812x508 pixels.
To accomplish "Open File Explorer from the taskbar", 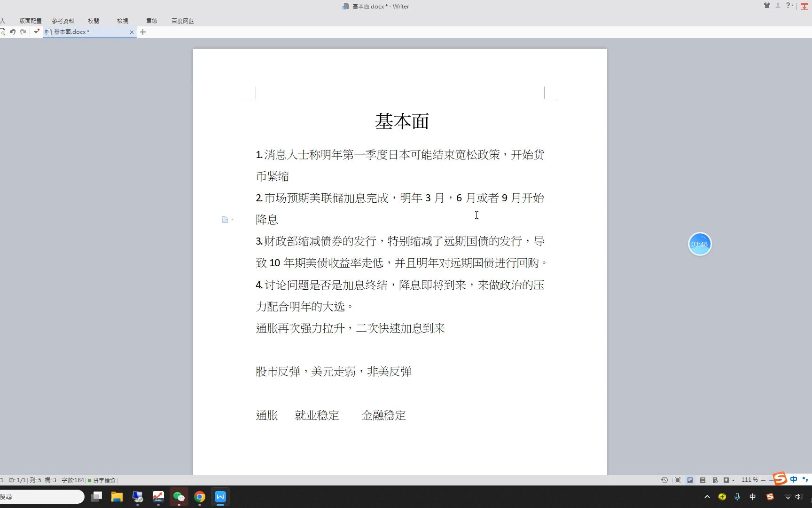I will (x=117, y=497).
